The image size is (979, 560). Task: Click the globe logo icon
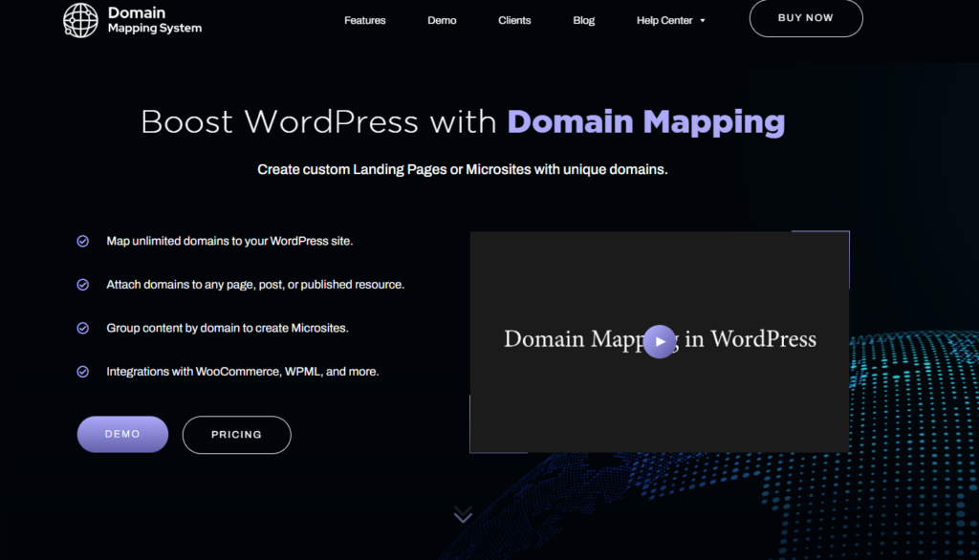(80, 20)
